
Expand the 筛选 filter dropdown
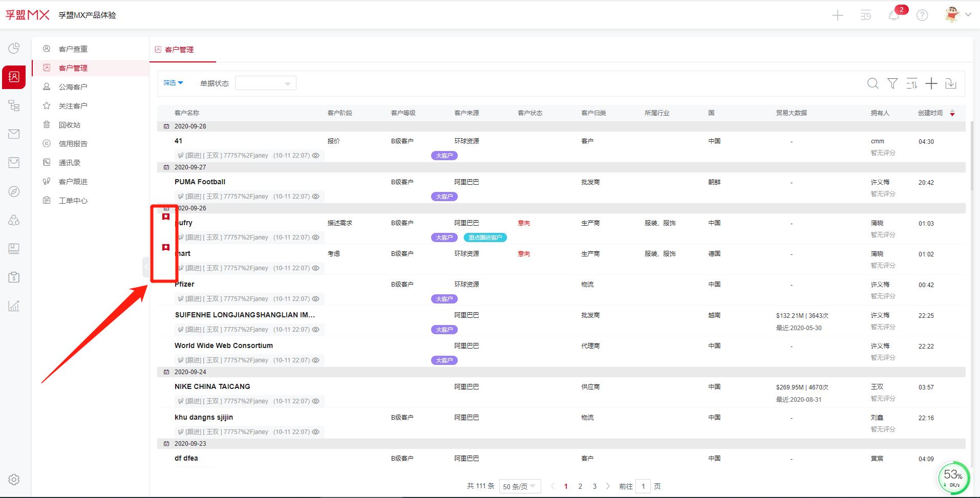click(173, 83)
